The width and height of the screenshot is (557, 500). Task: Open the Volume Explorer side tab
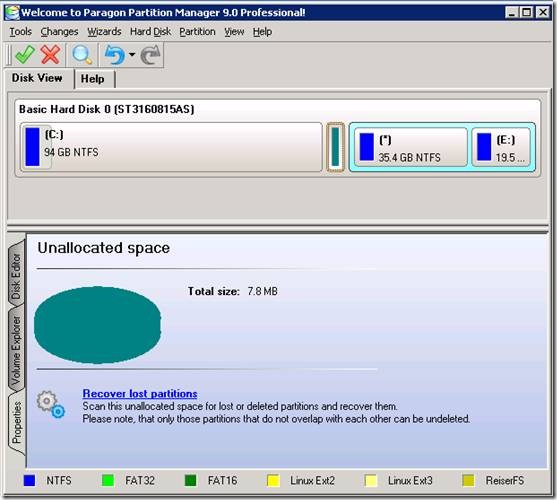pos(16,350)
